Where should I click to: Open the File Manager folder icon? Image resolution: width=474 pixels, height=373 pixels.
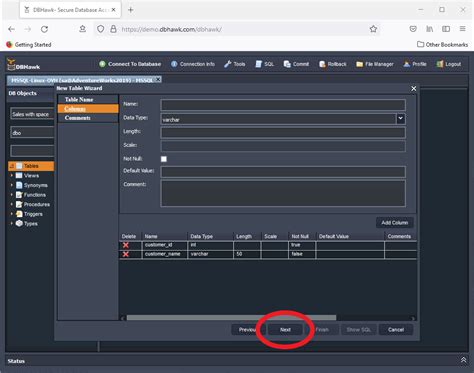[359, 64]
